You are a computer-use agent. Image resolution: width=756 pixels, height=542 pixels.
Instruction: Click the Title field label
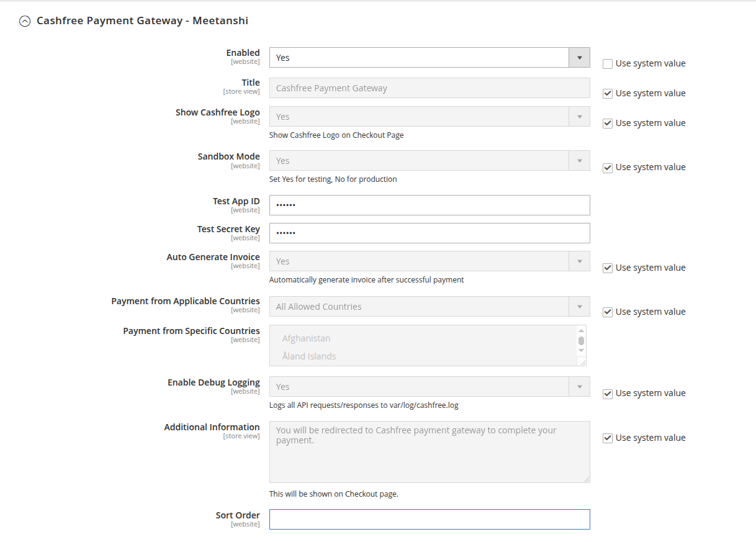[x=251, y=83]
